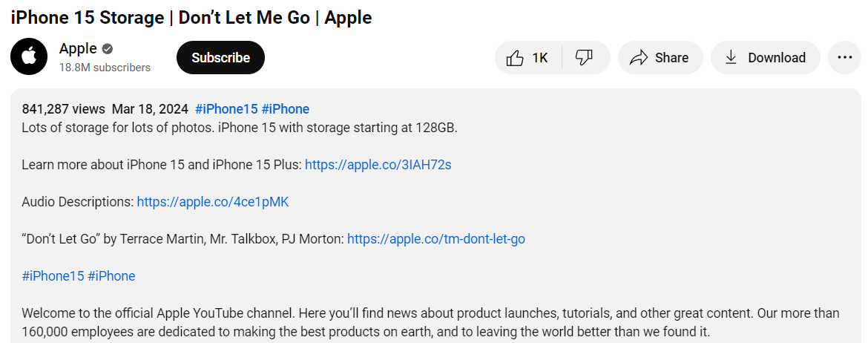Image resolution: width=868 pixels, height=343 pixels.
Task: Download the video
Action: point(765,58)
